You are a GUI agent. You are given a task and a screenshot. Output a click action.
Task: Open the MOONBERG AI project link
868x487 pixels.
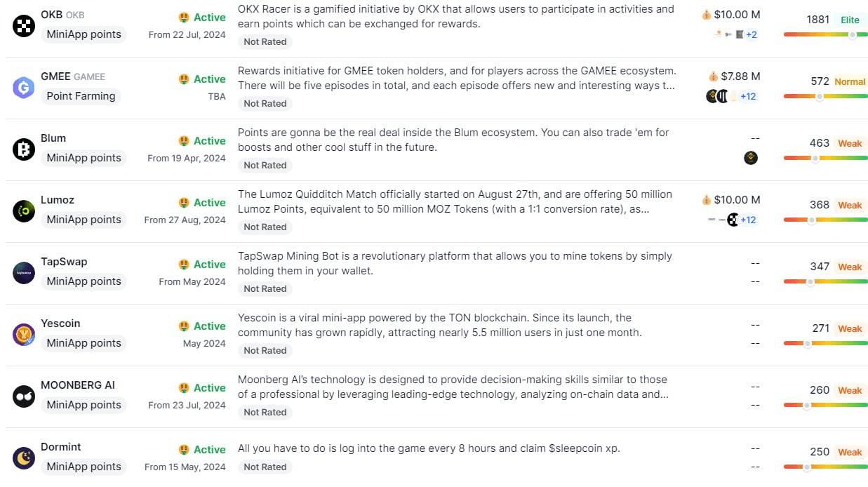tap(78, 385)
